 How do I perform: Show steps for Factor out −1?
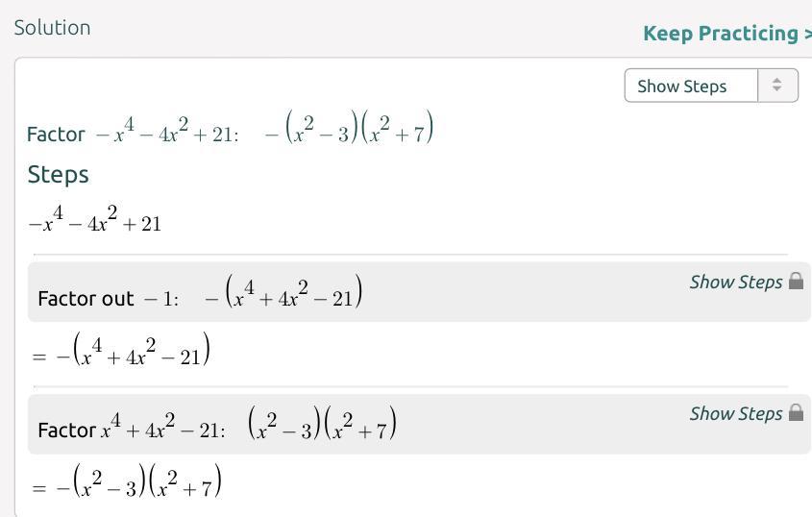click(x=736, y=282)
